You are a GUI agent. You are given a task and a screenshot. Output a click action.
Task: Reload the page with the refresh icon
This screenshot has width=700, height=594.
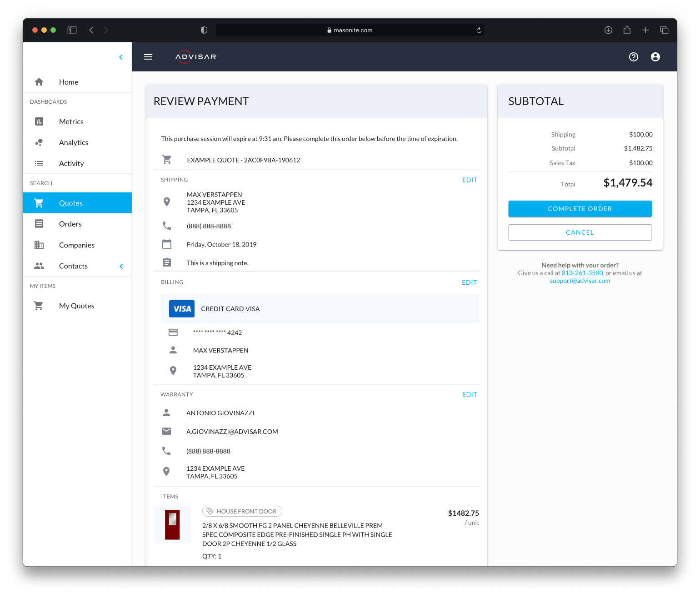pyautogui.click(x=479, y=30)
